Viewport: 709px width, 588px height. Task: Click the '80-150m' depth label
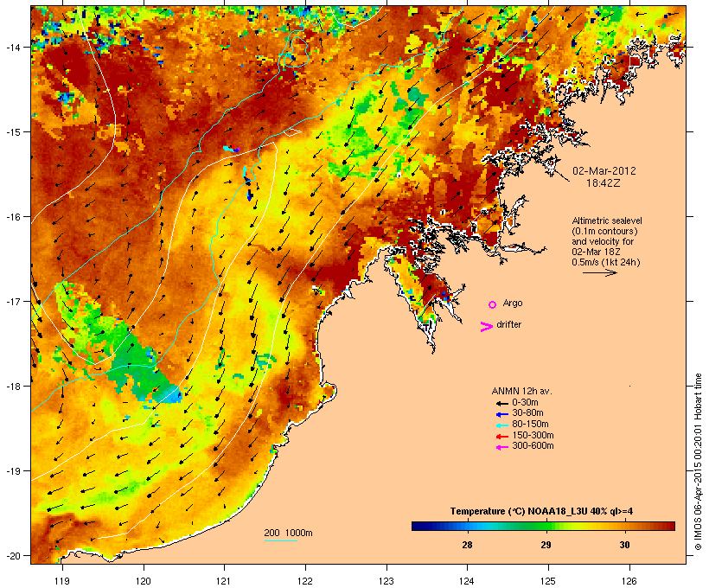coord(530,424)
